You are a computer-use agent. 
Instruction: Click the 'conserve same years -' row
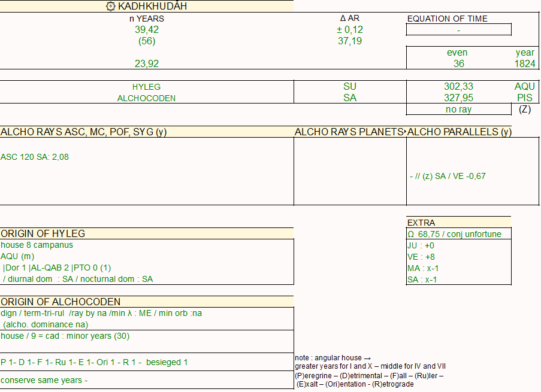[x=44, y=380]
